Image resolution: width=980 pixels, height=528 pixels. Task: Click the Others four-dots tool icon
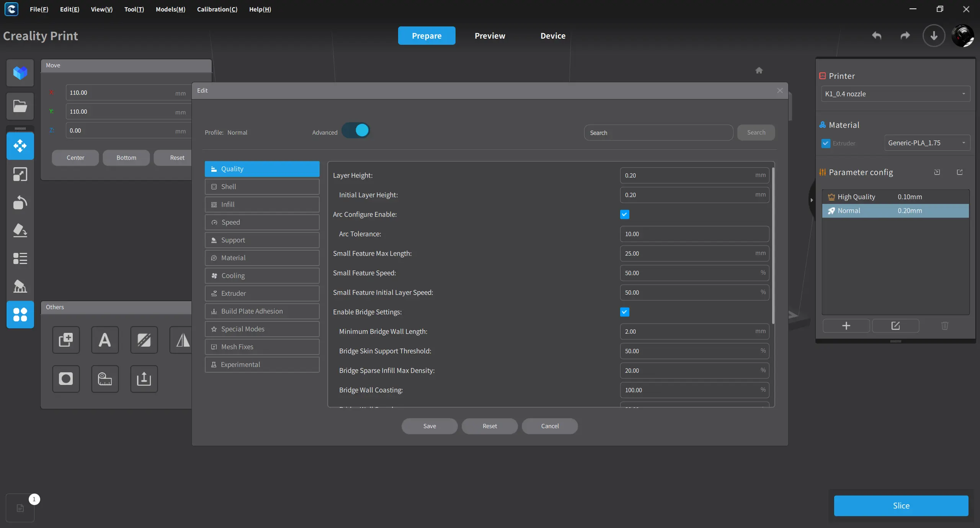pos(20,315)
